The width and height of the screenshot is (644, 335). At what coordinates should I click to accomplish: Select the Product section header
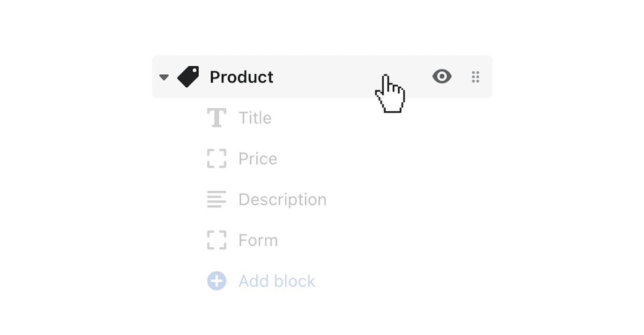(x=242, y=76)
